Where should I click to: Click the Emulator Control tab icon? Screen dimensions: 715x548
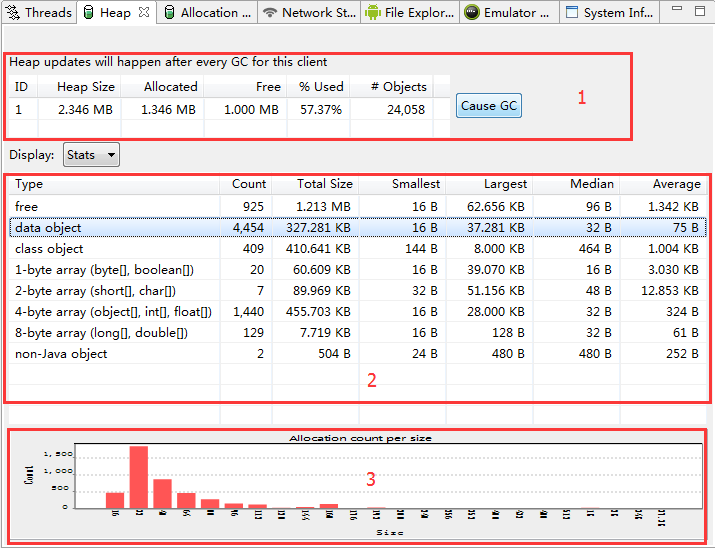click(x=471, y=12)
